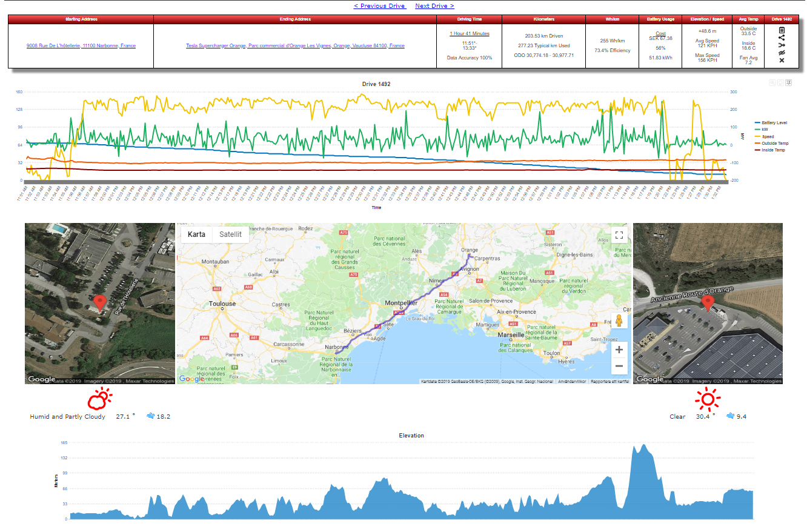Open the drive notes clipboard icon
Image resolution: width=807 pixels, height=532 pixels.
click(782, 30)
